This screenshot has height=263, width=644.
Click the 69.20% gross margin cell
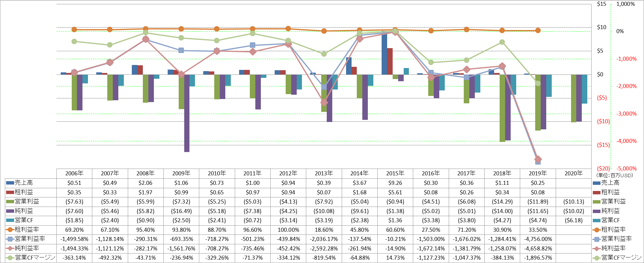coord(74,230)
